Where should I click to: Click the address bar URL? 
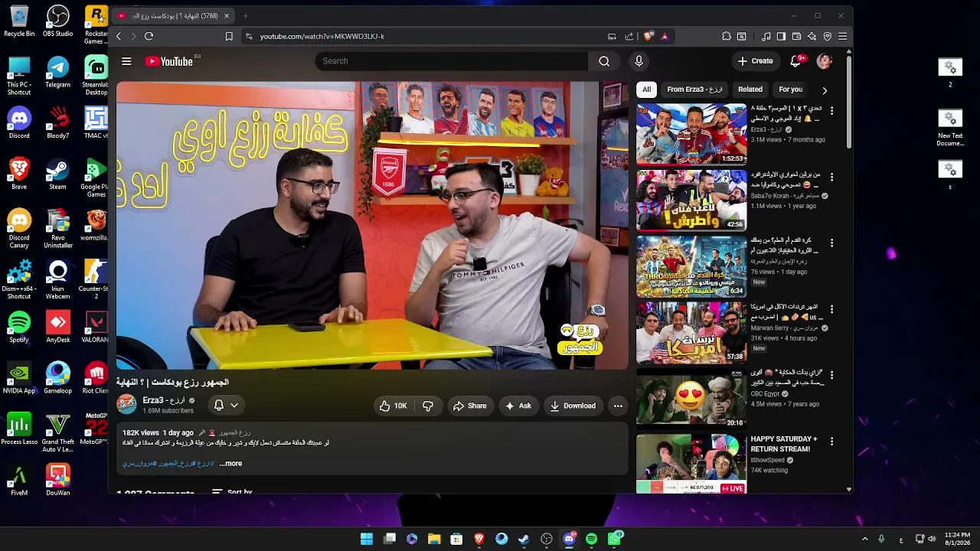(x=322, y=36)
